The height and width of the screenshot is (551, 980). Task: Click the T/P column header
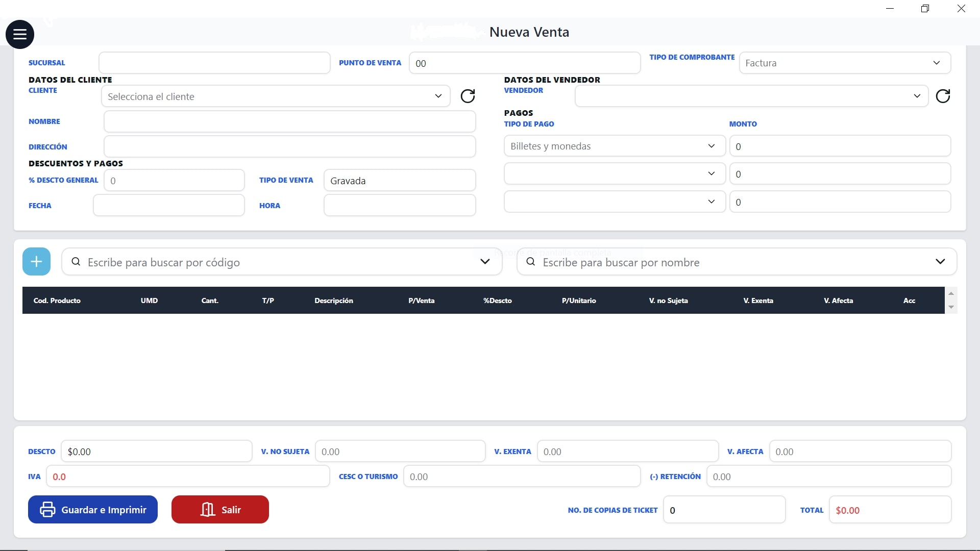tap(268, 300)
